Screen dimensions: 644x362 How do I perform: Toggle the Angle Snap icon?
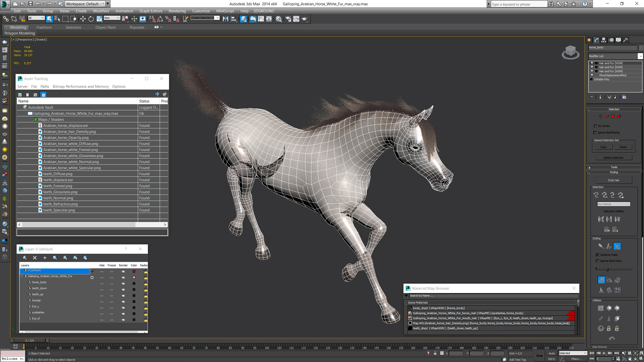click(x=160, y=19)
